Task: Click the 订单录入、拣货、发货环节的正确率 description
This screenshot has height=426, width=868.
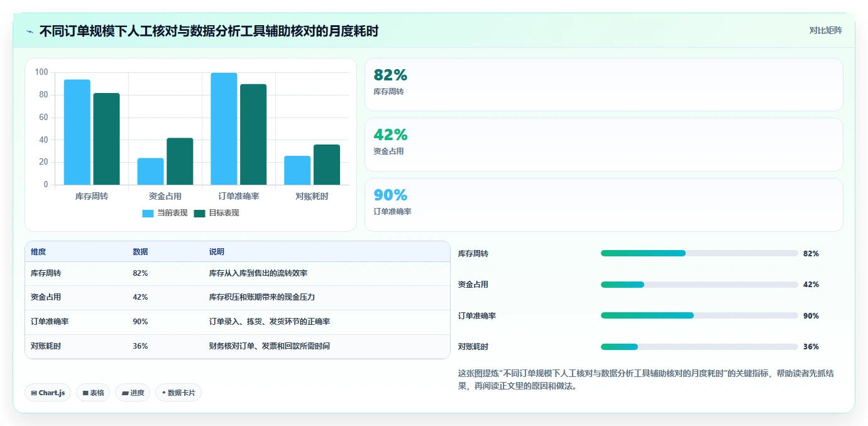Action: pyautogui.click(x=270, y=322)
